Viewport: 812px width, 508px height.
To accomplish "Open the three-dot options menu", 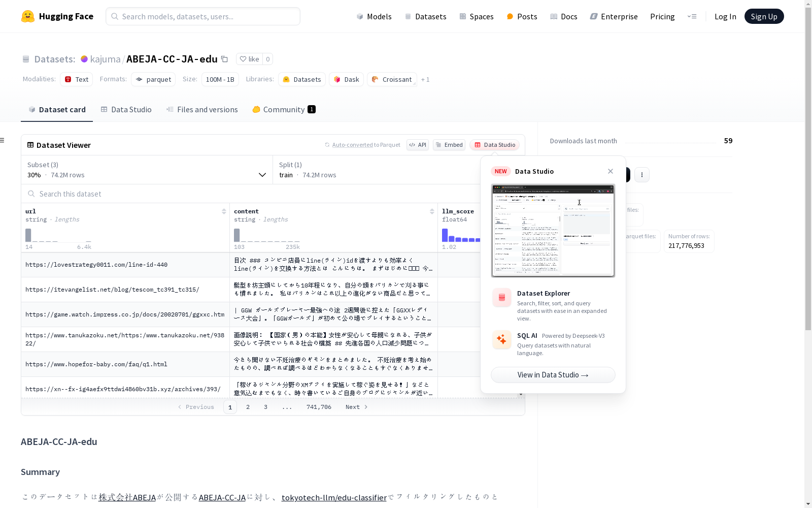I will (x=642, y=175).
